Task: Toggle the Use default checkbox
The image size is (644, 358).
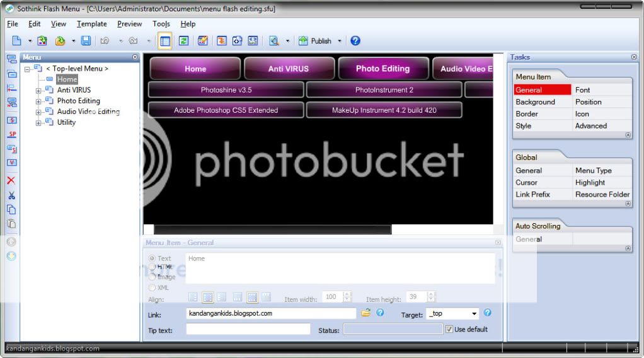Action: (449, 329)
